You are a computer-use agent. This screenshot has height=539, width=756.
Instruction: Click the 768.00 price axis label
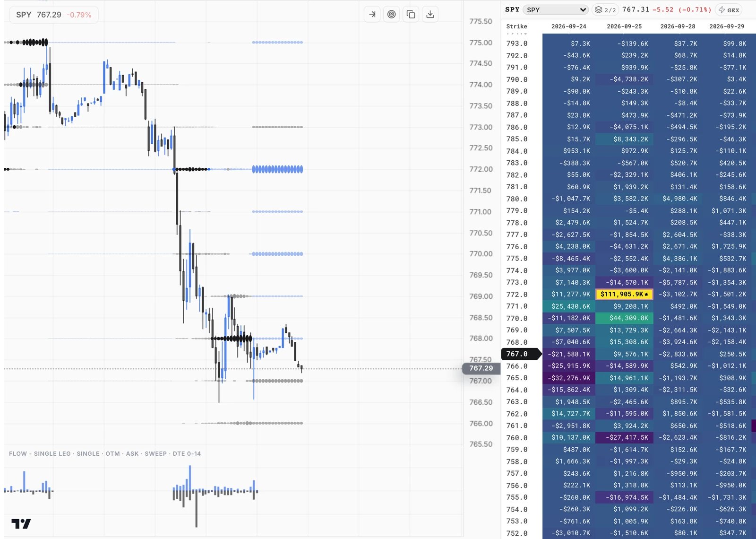[x=481, y=339]
